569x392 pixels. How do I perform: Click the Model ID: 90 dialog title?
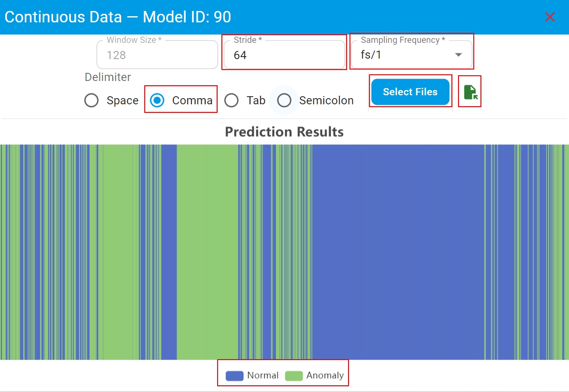(x=118, y=17)
